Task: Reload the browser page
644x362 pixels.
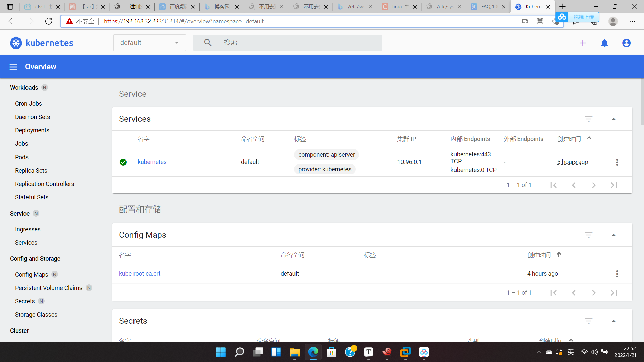Action: [x=49, y=21]
